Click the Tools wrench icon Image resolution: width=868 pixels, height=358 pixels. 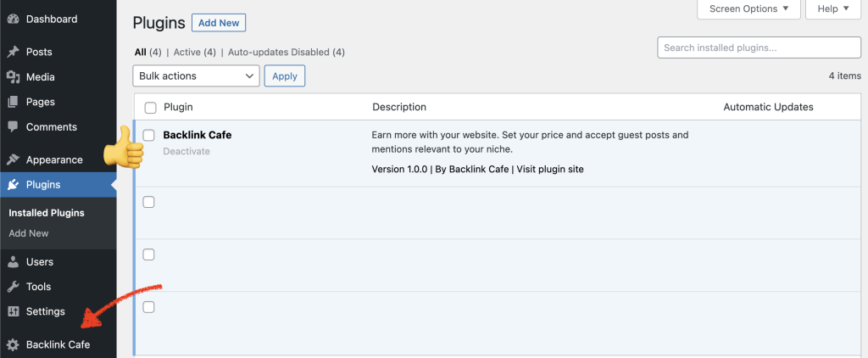pos(14,287)
